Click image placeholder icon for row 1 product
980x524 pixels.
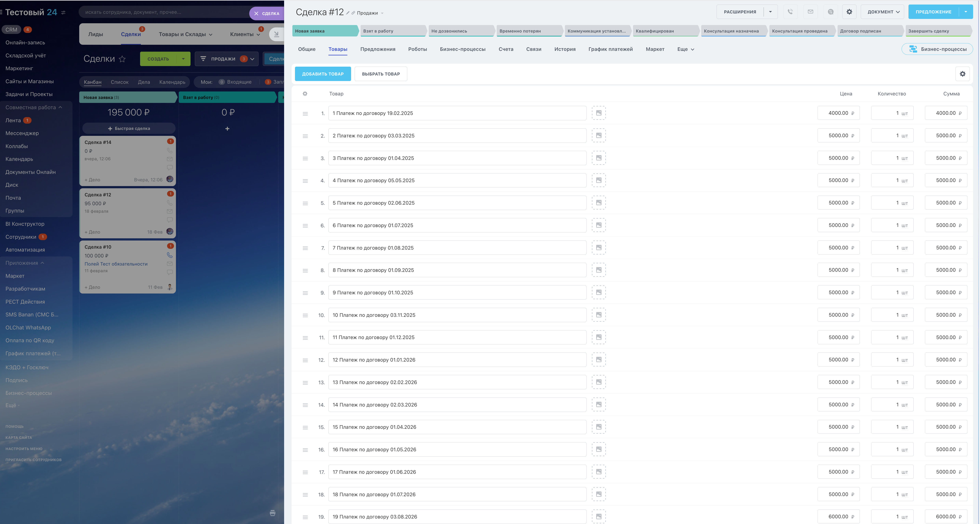(x=598, y=113)
